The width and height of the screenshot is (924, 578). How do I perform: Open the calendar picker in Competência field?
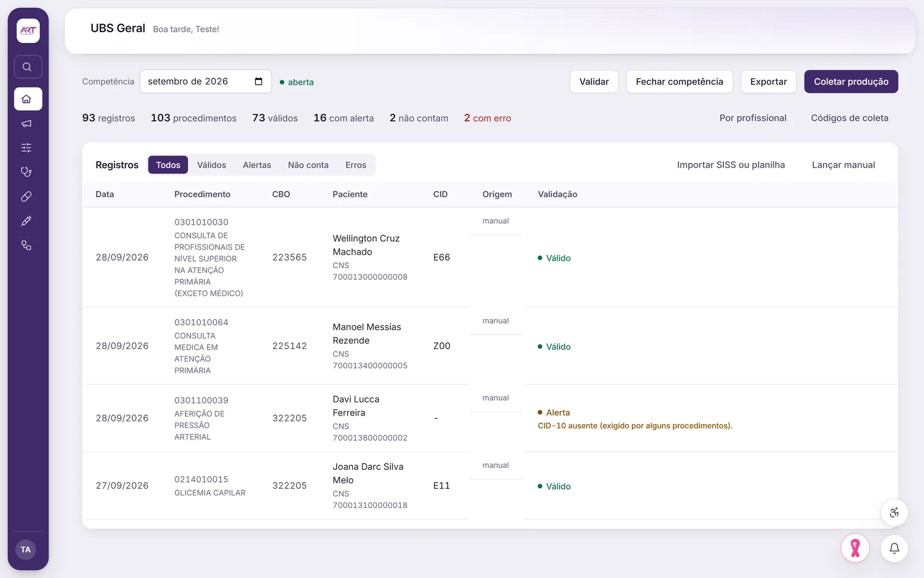[259, 81]
